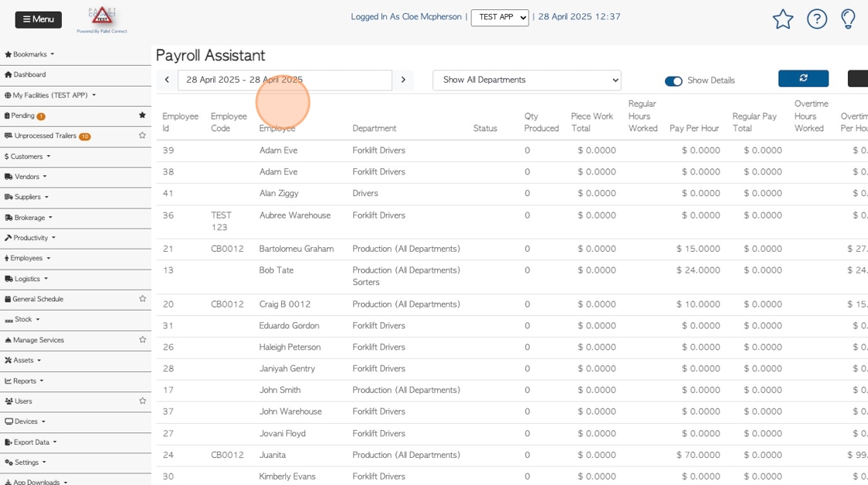Sort by Employee Code column header
This screenshot has width=868, height=485.
(x=229, y=122)
